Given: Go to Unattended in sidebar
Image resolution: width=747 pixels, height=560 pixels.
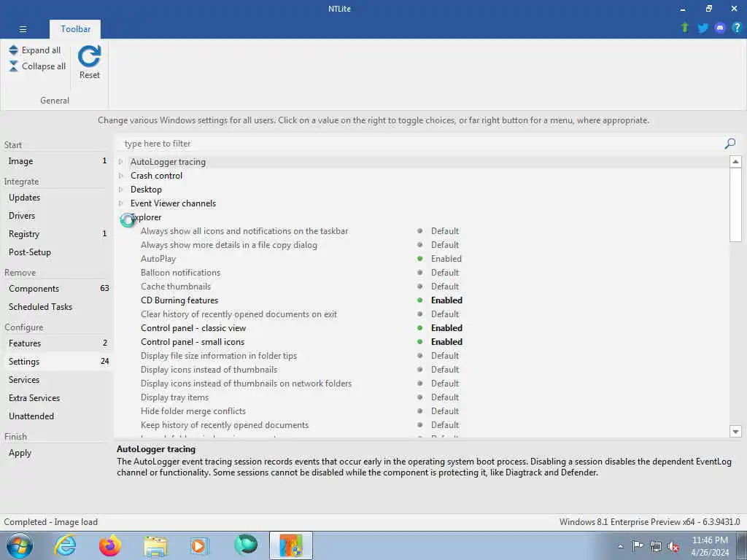Looking at the screenshot, I should [57, 416].
